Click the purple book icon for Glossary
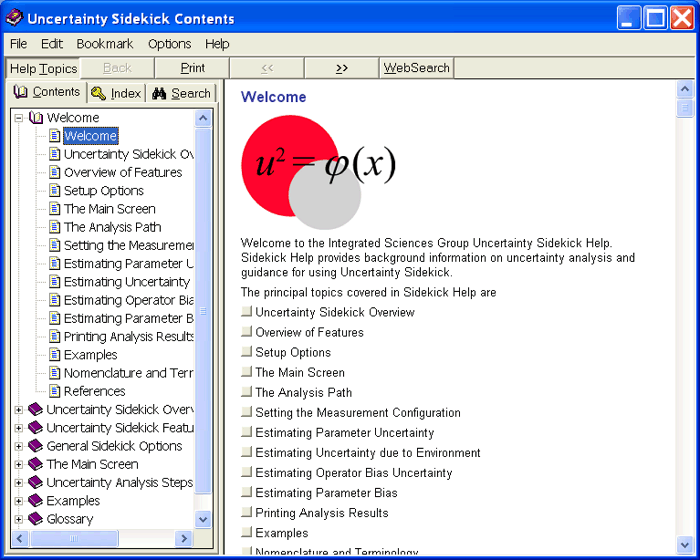This screenshot has width=700, height=560. click(x=35, y=518)
